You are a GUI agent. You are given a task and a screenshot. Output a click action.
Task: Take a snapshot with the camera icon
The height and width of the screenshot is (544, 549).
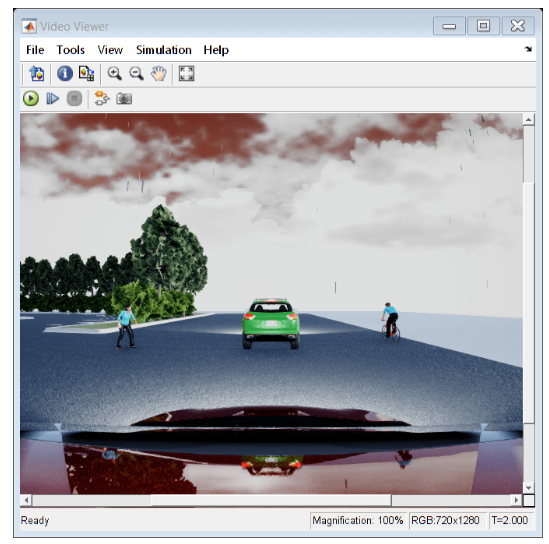[124, 99]
